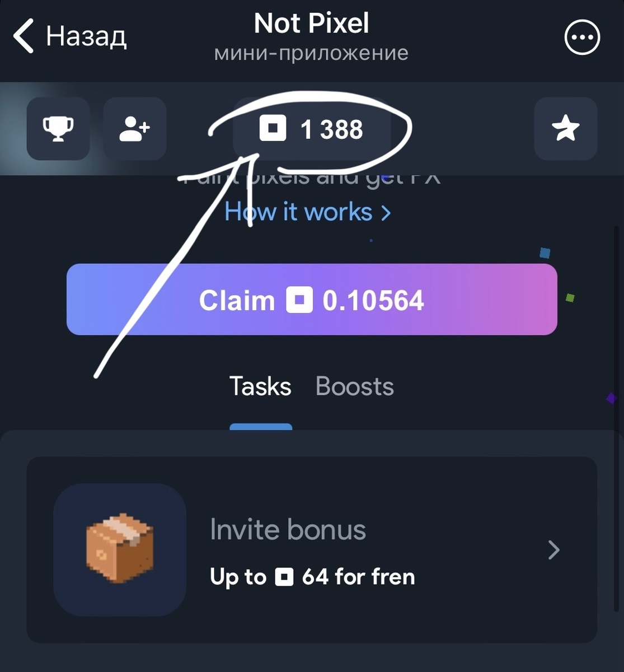Switch to the Tasks tab
Screen dimensions: 624x672
pyautogui.click(x=260, y=386)
